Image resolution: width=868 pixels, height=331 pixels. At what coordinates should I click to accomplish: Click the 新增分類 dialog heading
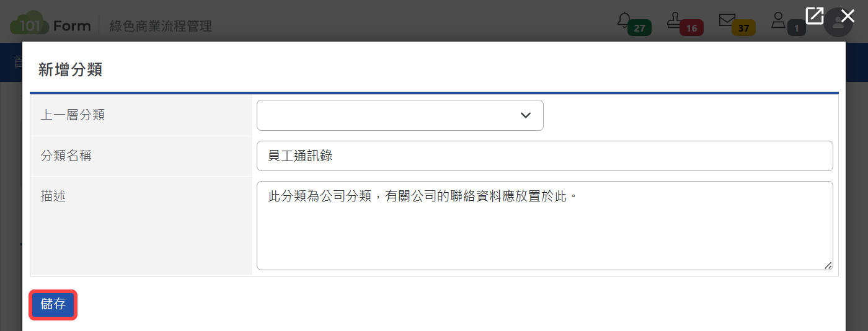pyautogui.click(x=70, y=69)
